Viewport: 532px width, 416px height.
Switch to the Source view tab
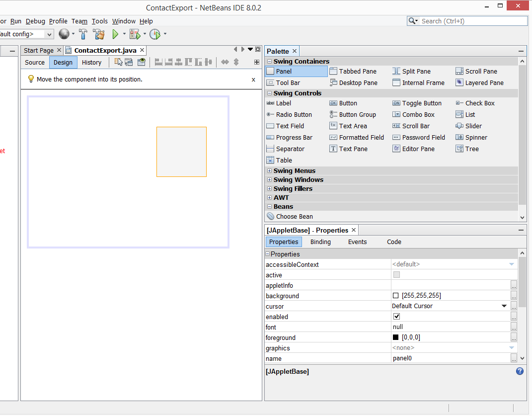[x=35, y=62]
